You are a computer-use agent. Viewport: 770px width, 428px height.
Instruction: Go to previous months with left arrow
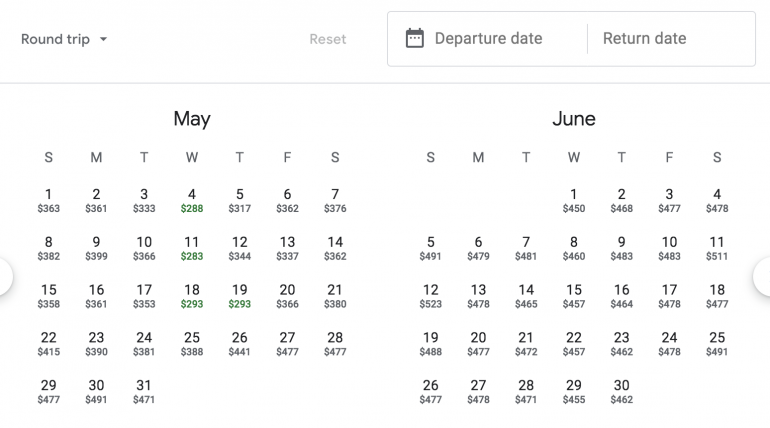click(x=4, y=277)
